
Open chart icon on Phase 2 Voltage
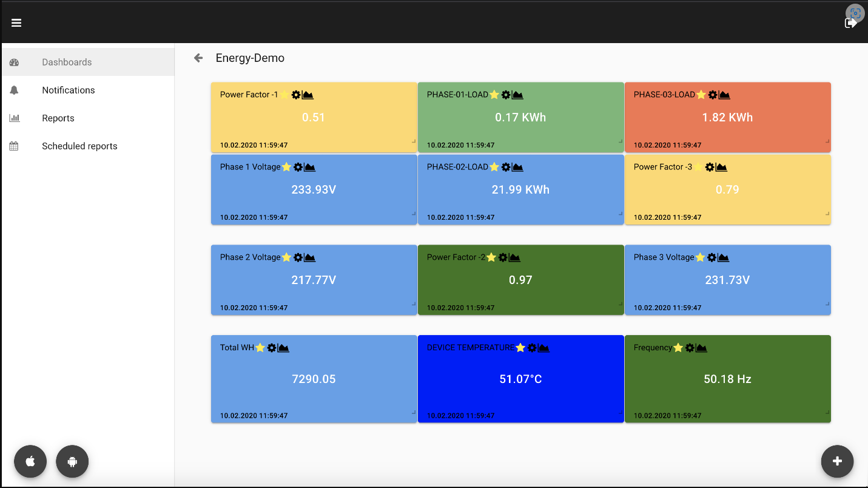(x=309, y=257)
